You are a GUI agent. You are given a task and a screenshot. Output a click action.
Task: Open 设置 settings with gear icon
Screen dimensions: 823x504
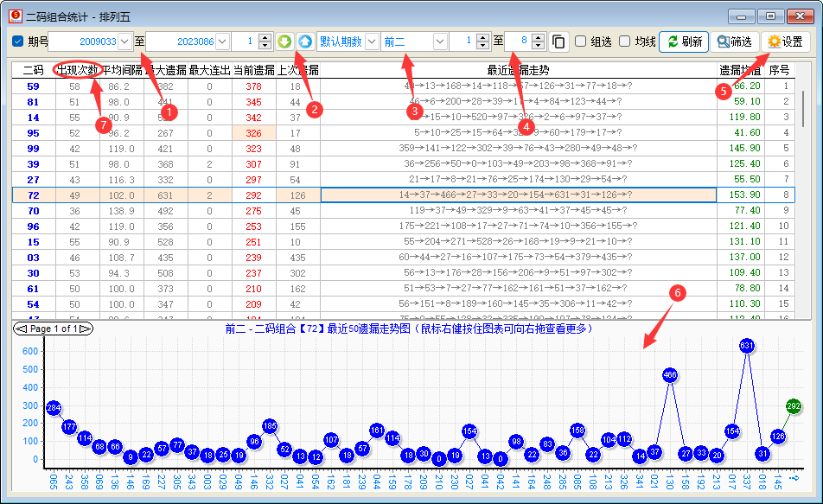(785, 41)
